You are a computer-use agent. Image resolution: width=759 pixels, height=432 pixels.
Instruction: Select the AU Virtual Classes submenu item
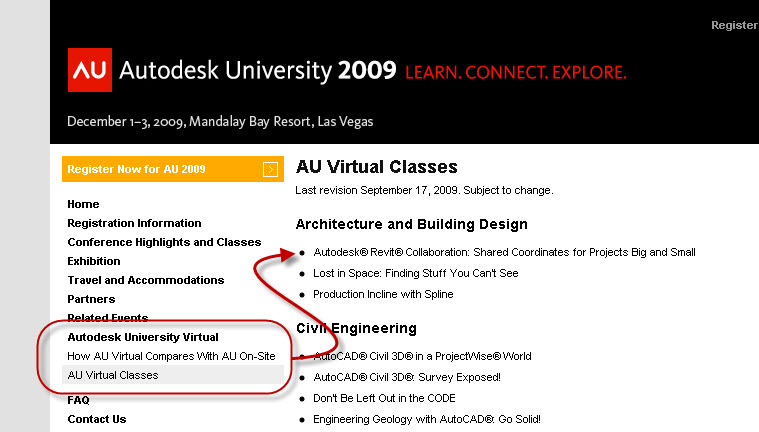coord(112,375)
